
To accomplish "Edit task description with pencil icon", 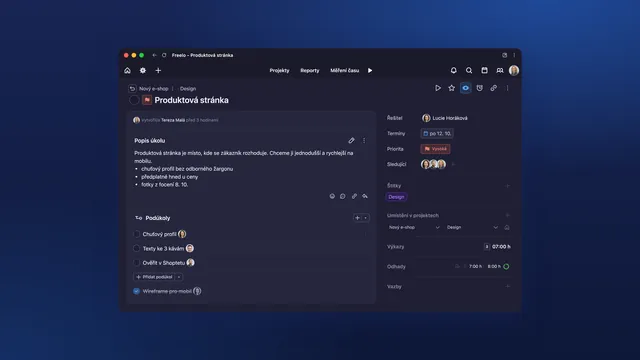I will (x=351, y=140).
